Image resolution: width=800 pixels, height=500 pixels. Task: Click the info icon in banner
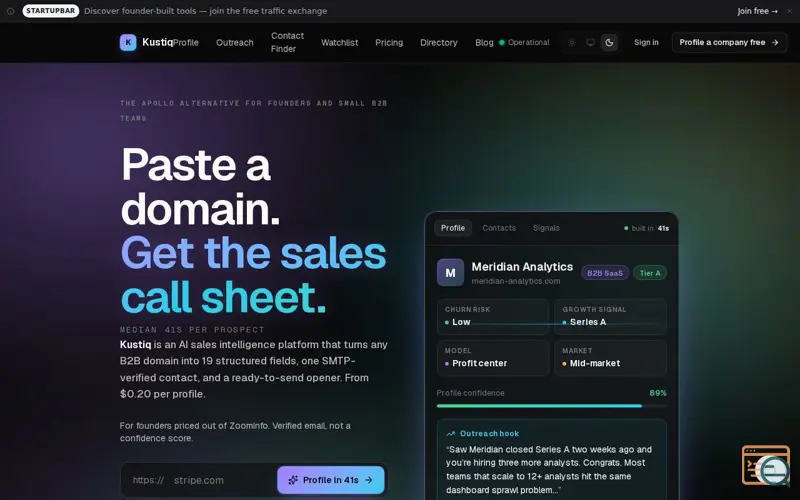click(10, 11)
